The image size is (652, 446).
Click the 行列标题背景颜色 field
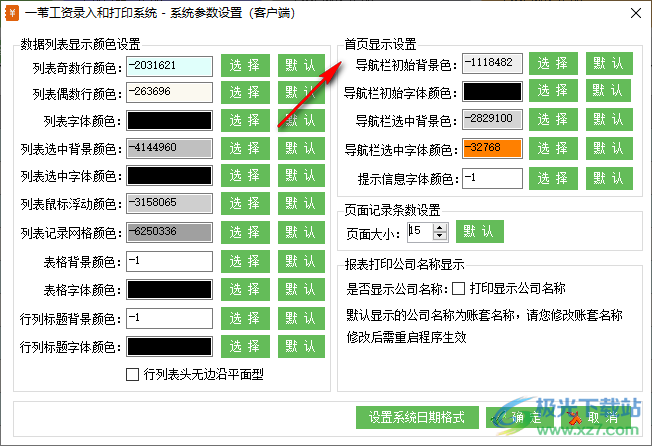click(170, 318)
